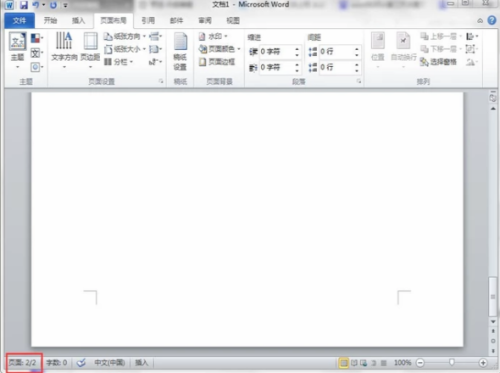Click the Word Help question mark icon
This screenshot has width=500, height=373.
tap(492, 20)
